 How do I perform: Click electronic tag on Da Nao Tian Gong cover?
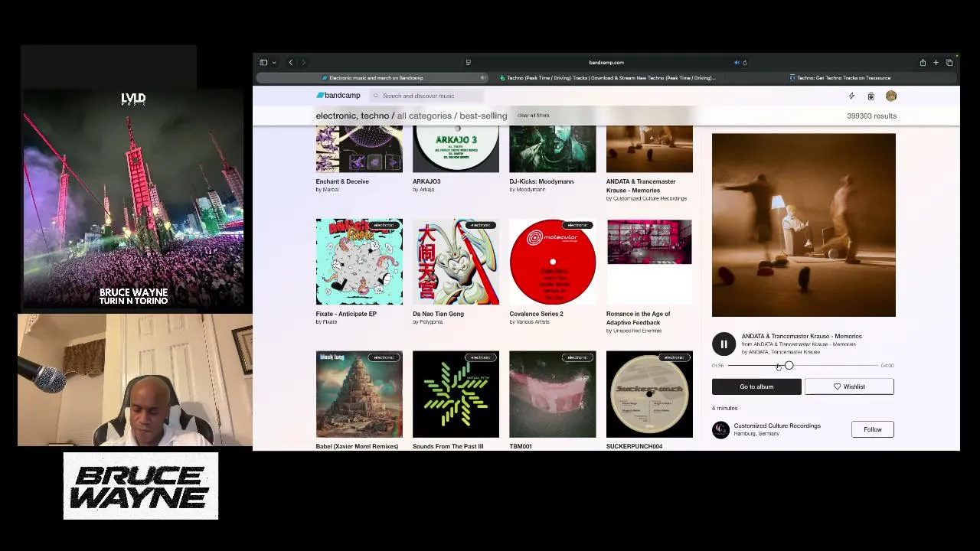[x=480, y=225]
